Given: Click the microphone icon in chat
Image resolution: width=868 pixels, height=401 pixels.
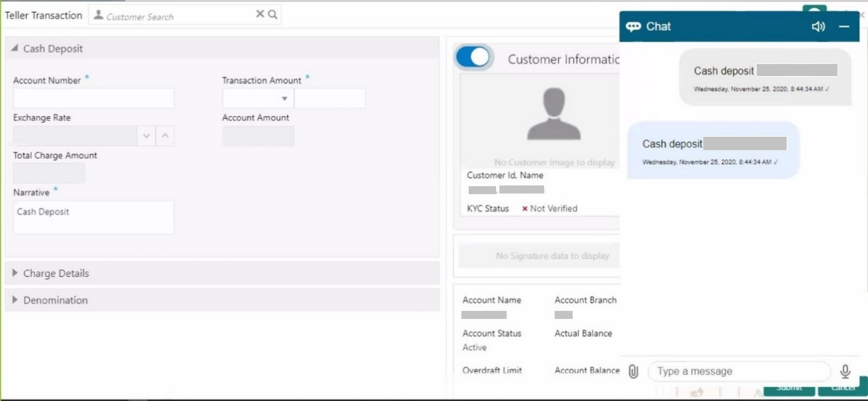Looking at the screenshot, I should pos(845,372).
